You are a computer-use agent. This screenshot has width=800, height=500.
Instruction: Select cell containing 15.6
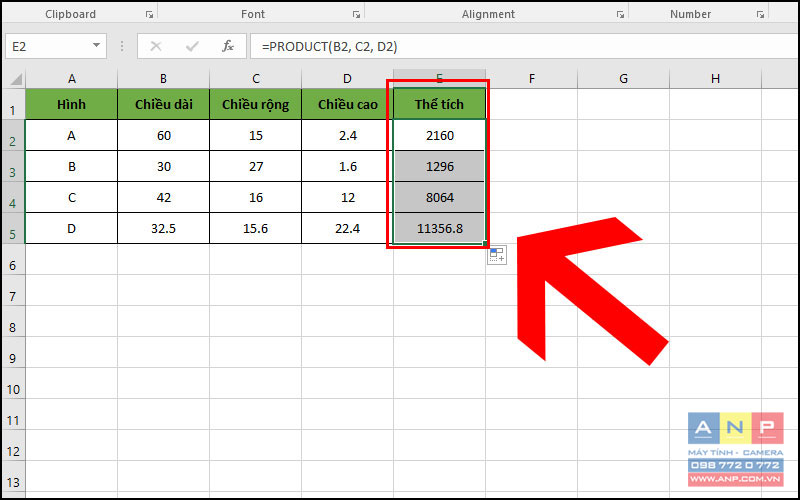coord(256,229)
